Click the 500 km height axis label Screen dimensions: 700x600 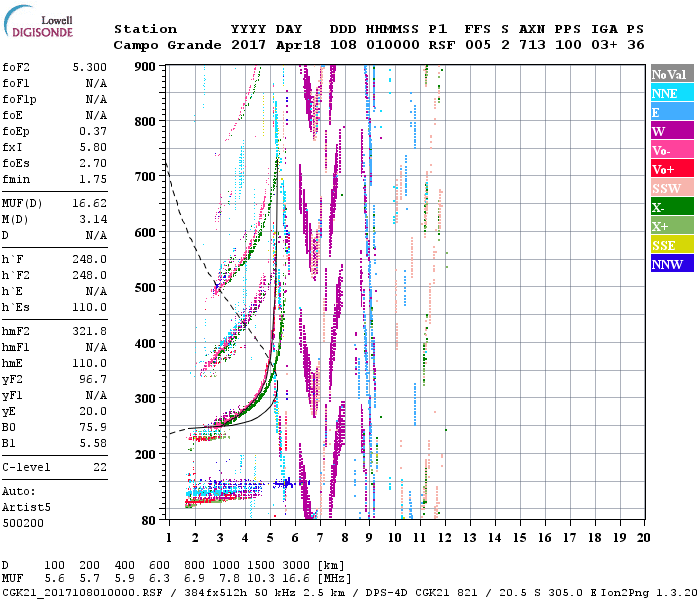click(x=145, y=288)
